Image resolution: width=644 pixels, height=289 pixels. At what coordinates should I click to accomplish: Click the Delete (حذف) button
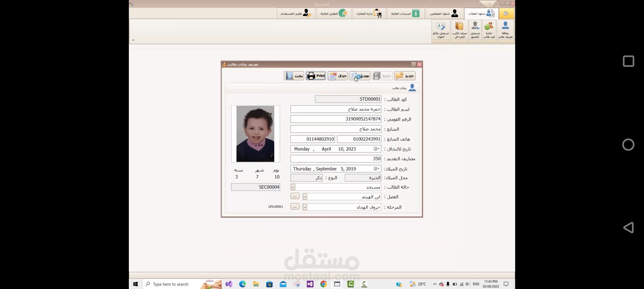tap(338, 76)
